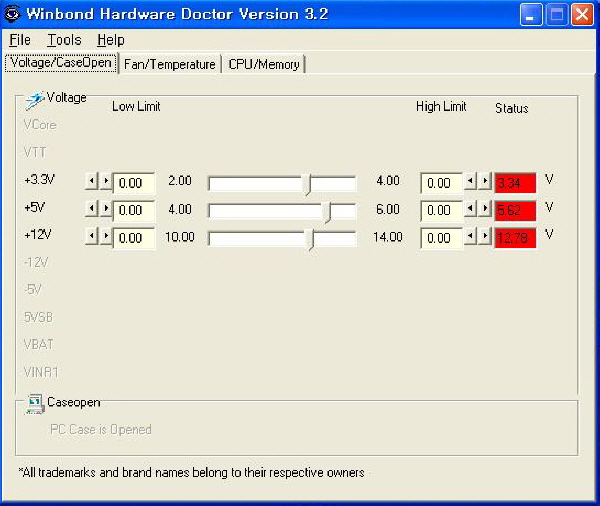This screenshot has width=600, height=506.
Task: Open the File menu
Action: tap(20, 40)
